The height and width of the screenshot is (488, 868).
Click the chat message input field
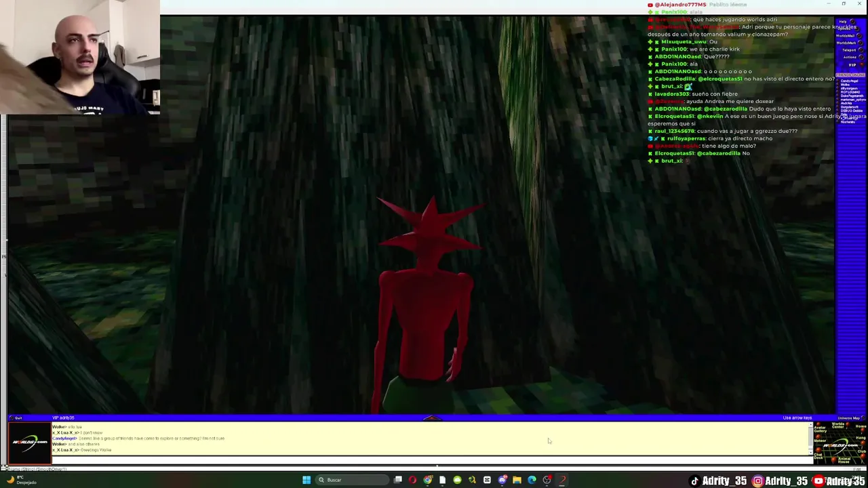[x=431, y=459]
